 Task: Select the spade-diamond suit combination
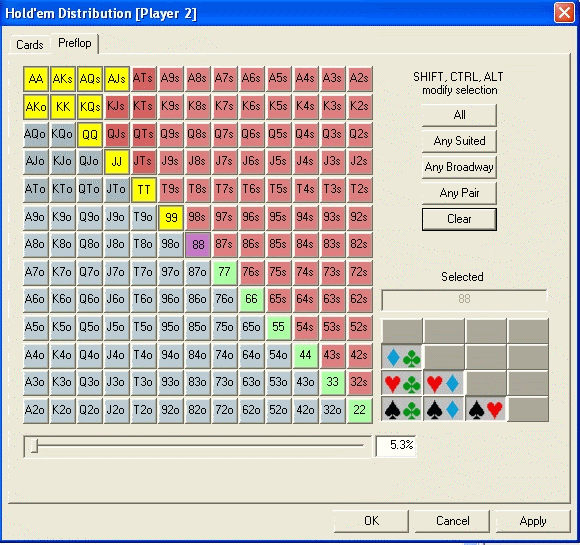(443, 410)
